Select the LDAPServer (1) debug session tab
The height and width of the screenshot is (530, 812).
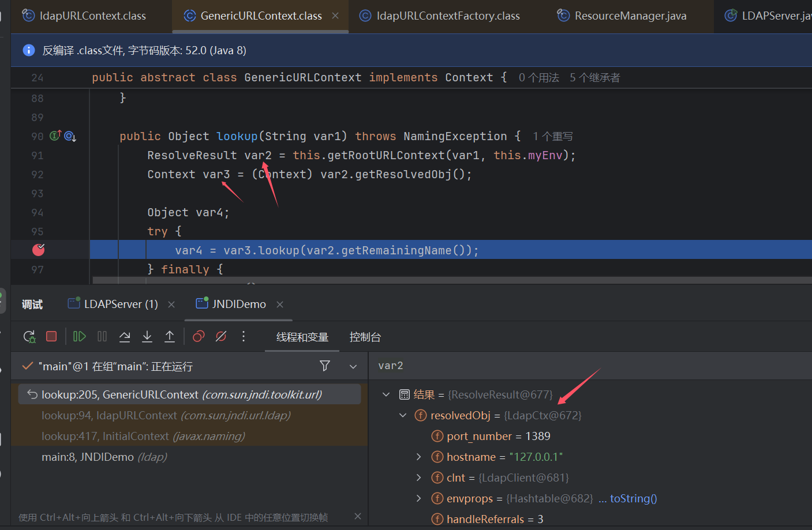coord(113,304)
